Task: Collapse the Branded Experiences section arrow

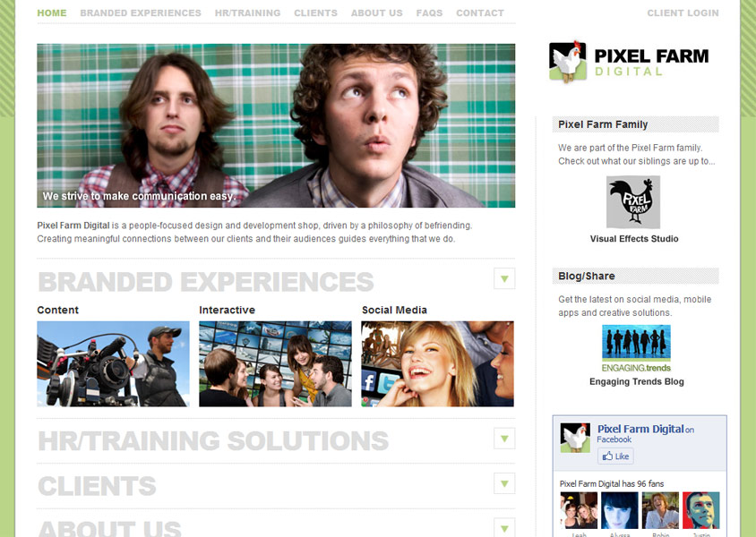Action: [x=504, y=278]
